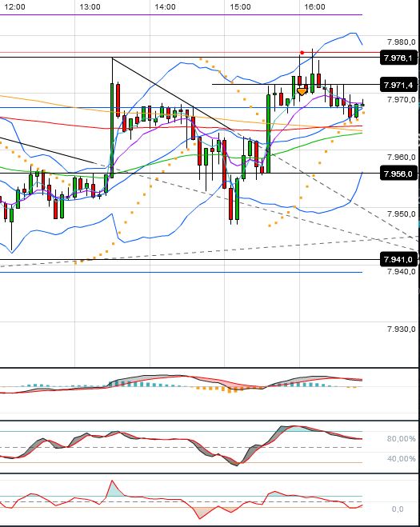Click the 12:00 time axis label
This screenshot has width=420, height=527.
pyautogui.click(x=14, y=6)
